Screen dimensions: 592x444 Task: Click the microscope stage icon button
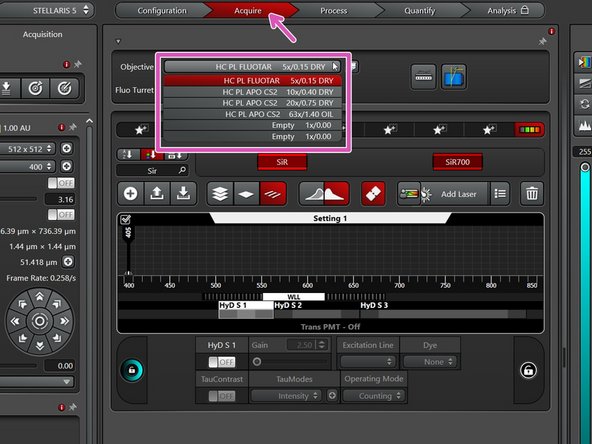423,77
